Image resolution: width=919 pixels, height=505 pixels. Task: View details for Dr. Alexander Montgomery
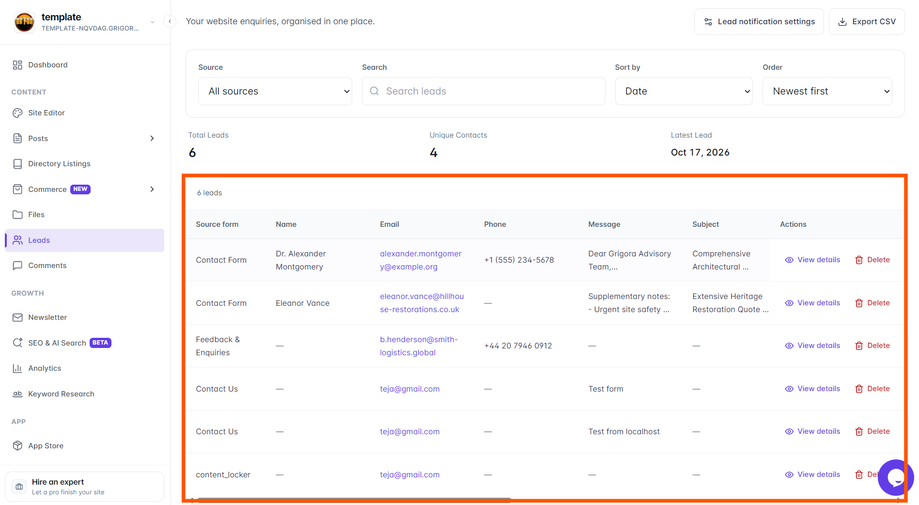(812, 260)
